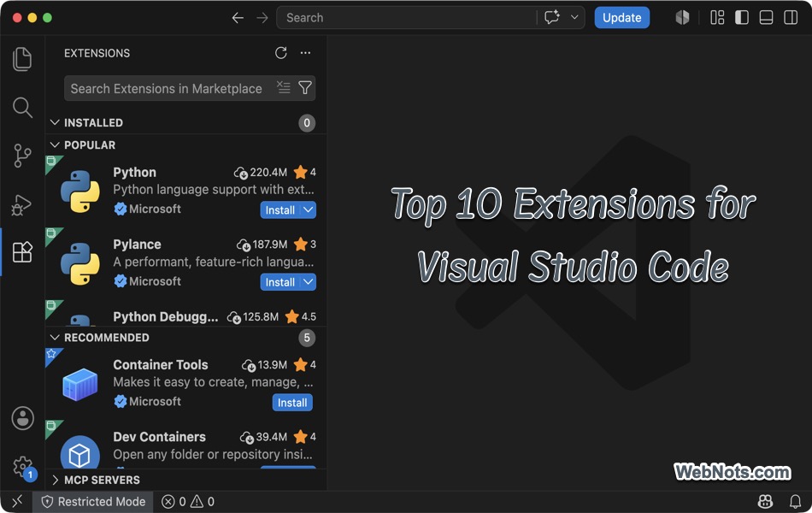Open Python Install dropdown arrow
The image size is (812, 513).
(x=308, y=209)
